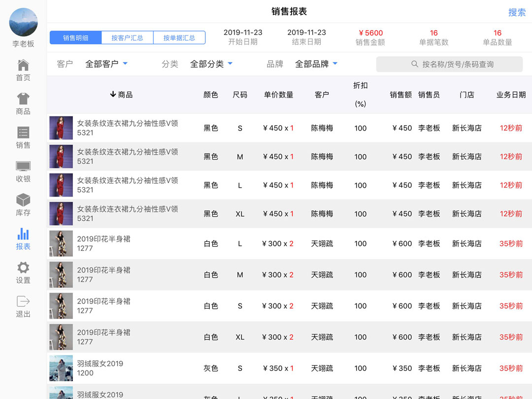Click customer 陈梅梅 in size S row
532x399 pixels.
tap(322, 128)
